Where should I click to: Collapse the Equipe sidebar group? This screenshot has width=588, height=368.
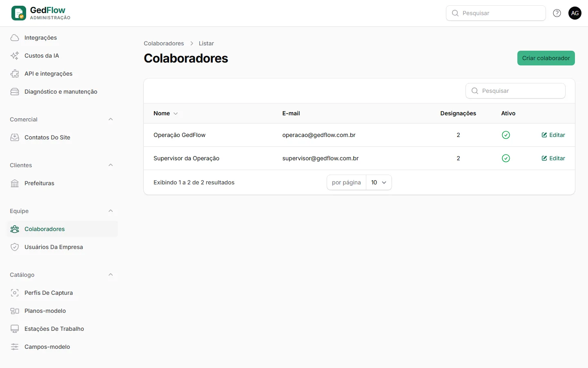click(111, 211)
